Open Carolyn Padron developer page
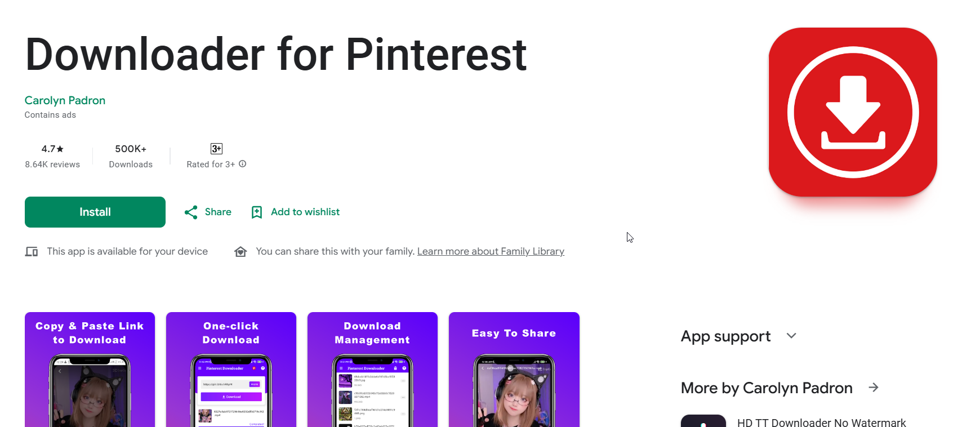Viewport: 980px width, 427px height. (65, 100)
